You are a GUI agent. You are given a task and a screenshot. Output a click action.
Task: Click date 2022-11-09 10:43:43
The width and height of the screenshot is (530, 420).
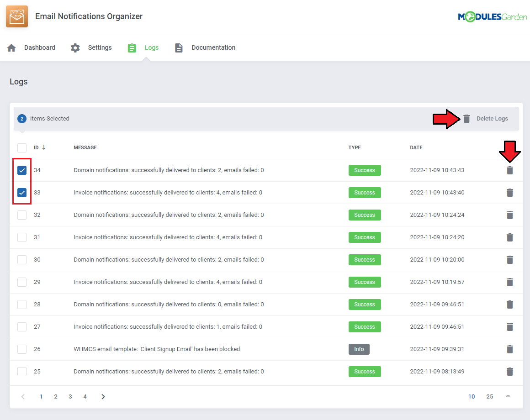437,170
